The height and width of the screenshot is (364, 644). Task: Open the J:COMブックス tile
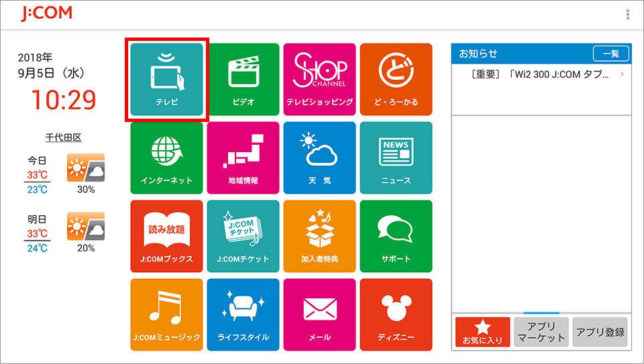coord(167,237)
